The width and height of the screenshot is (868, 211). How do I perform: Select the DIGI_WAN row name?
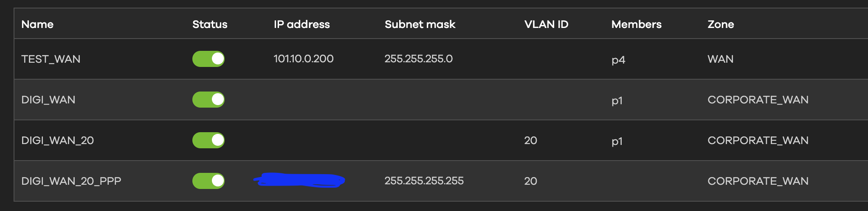click(48, 100)
